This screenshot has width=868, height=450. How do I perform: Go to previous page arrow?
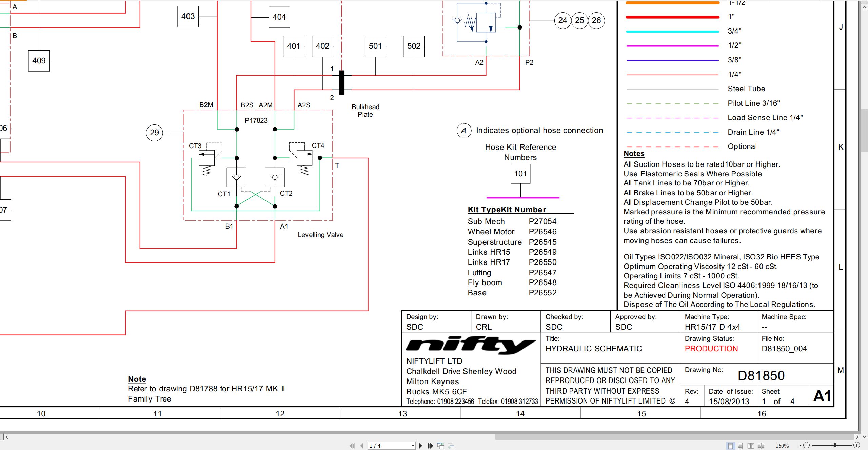click(x=362, y=446)
